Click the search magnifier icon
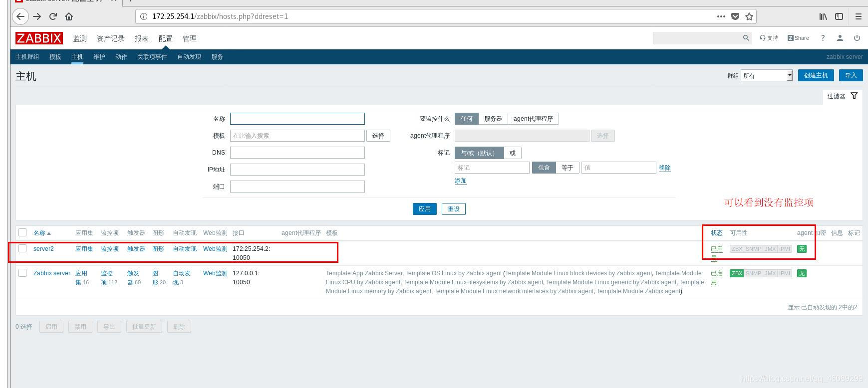The image size is (868, 388). pyautogui.click(x=746, y=38)
